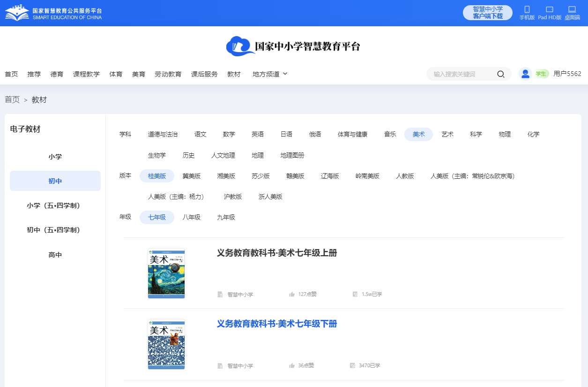Open the 德育 navigation item
This screenshot has height=387, width=588.
tap(57, 74)
